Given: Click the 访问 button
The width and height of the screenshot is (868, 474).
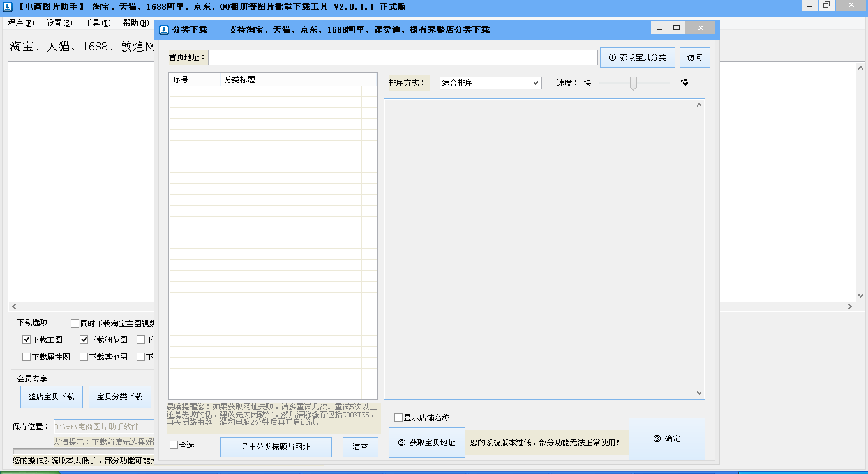Looking at the screenshot, I should (x=695, y=57).
